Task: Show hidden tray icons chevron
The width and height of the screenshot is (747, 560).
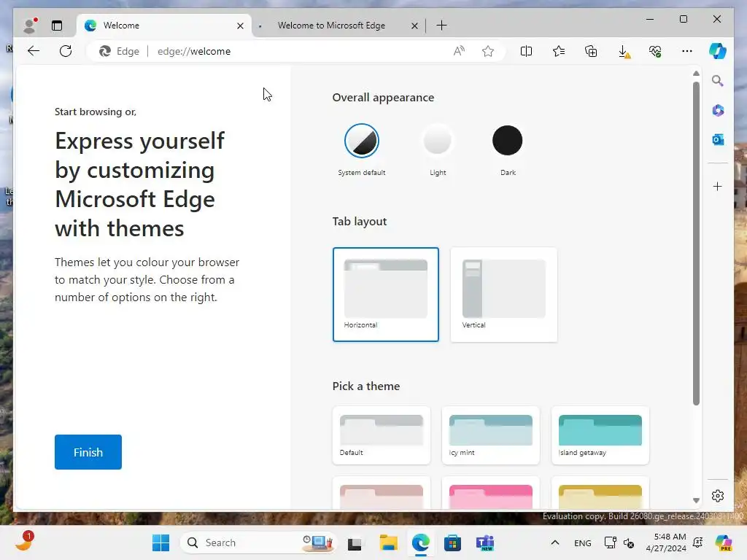Action: [555, 542]
